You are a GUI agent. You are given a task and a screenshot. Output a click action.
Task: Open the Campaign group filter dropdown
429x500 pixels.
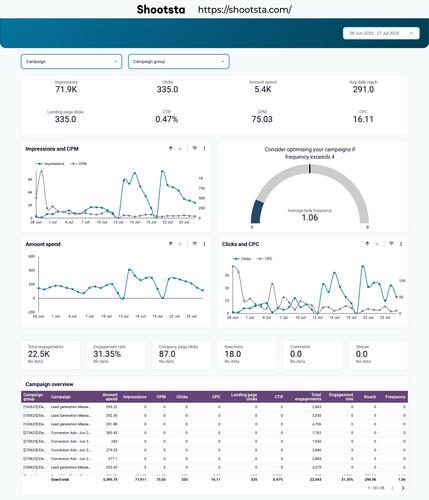coord(179,62)
